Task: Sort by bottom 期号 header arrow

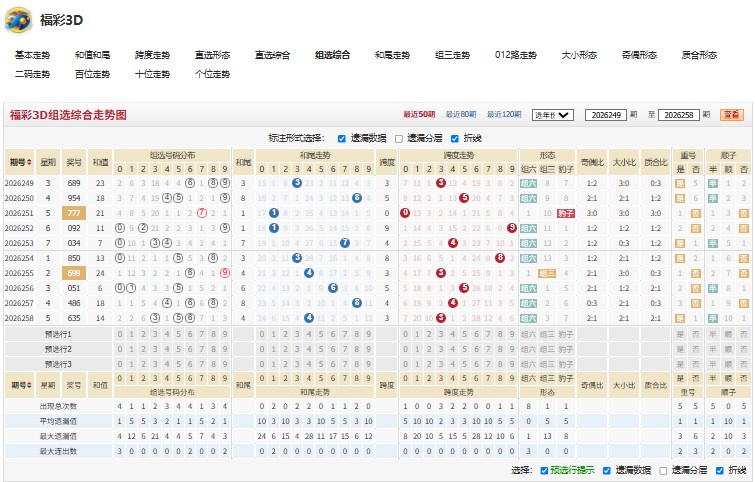Action: click(x=29, y=385)
